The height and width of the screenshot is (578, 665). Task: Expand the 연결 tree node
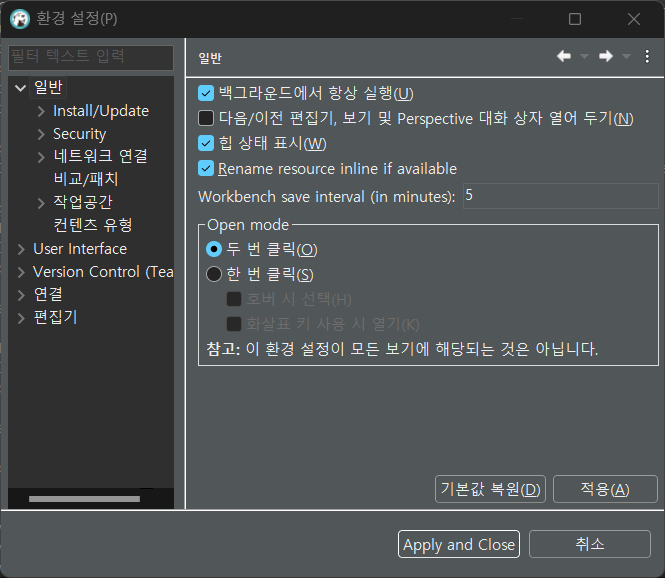tap(21, 295)
